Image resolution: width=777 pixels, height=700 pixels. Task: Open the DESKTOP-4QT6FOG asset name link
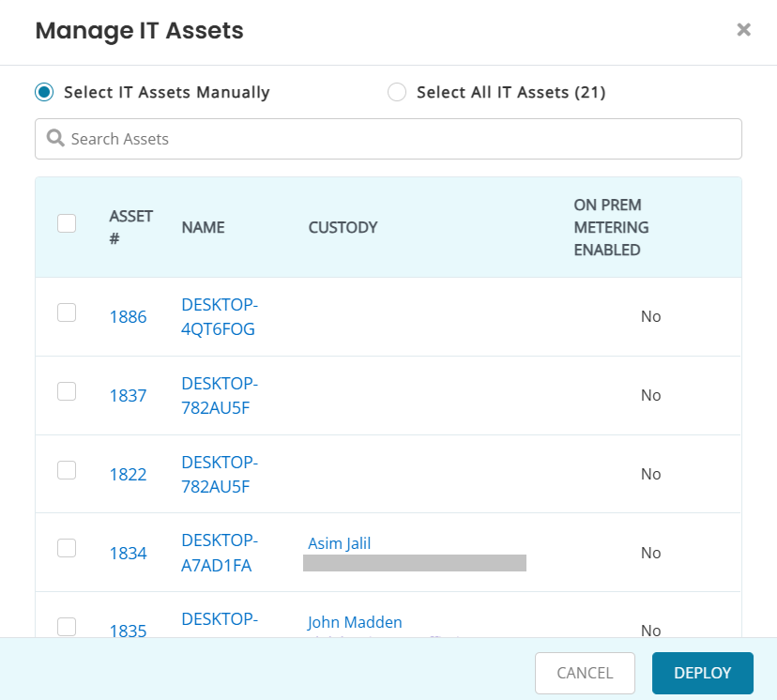click(x=219, y=317)
